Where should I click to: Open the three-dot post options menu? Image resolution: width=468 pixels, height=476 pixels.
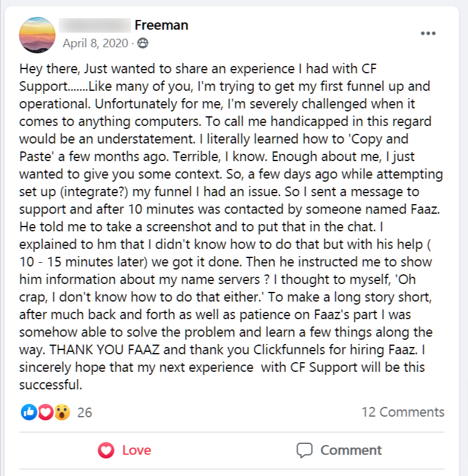coord(428,33)
